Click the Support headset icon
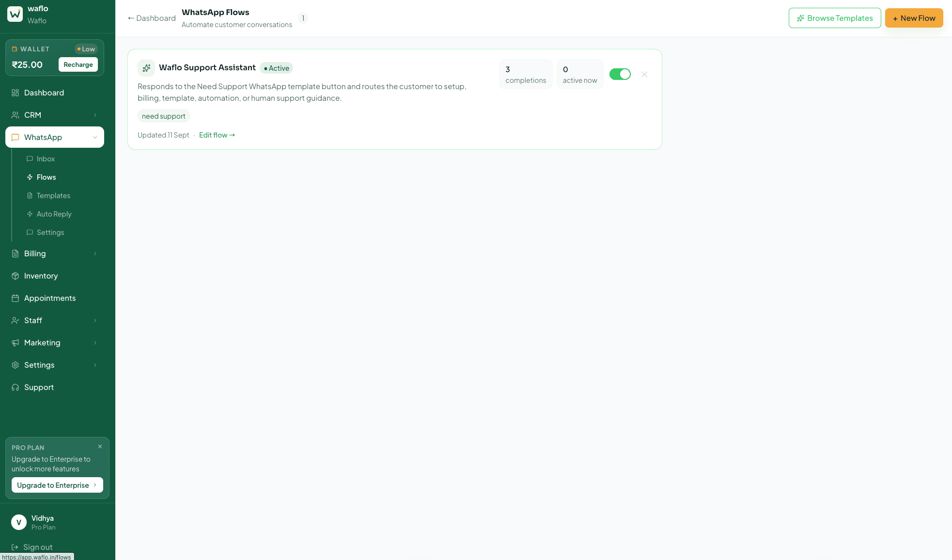The width and height of the screenshot is (952, 560). (x=15, y=387)
